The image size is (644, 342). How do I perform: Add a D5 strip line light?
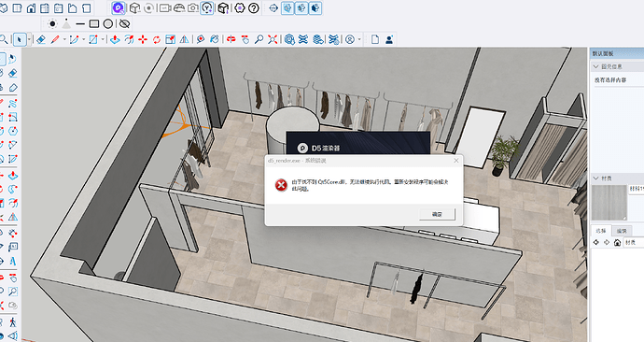click(x=80, y=24)
